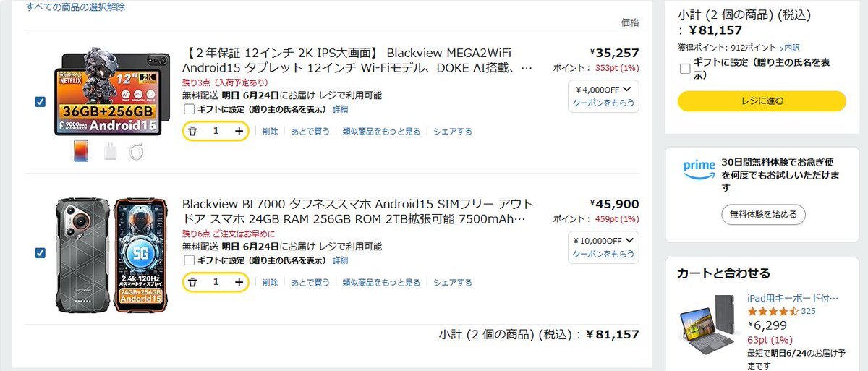Open the iPad keyboard star rating
Screen dimensions: 868x371
pyautogui.click(x=773, y=311)
